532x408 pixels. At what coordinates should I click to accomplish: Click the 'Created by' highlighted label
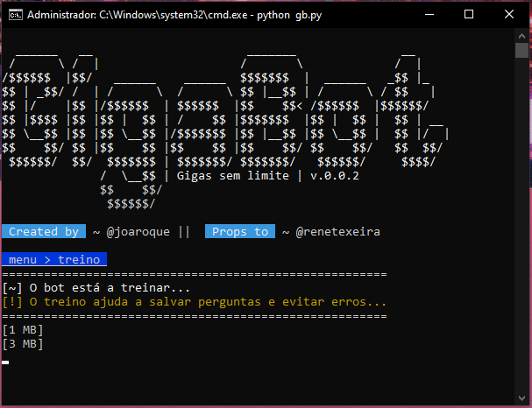pyautogui.click(x=44, y=232)
